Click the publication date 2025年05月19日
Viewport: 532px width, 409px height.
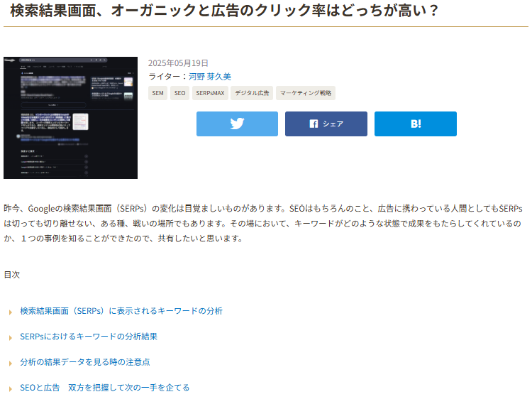[x=178, y=63]
